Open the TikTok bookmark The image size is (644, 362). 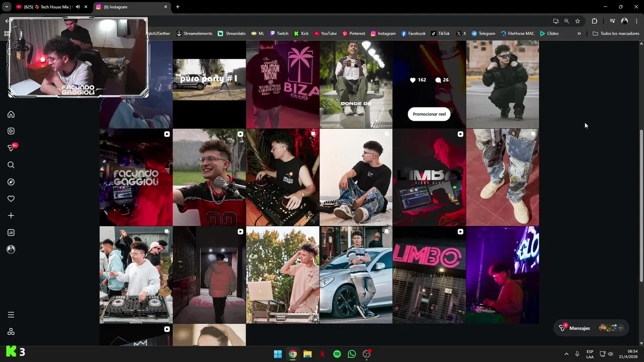click(440, 34)
